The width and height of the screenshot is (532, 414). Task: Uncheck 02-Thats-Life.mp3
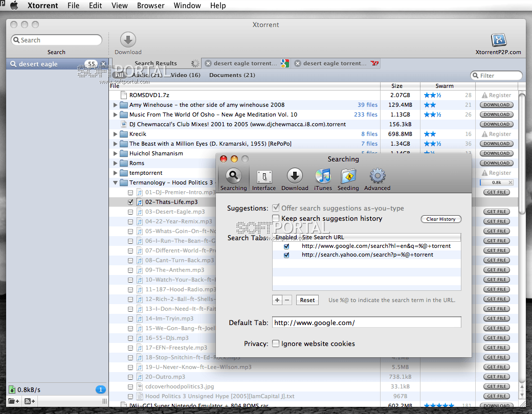tap(130, 202)
